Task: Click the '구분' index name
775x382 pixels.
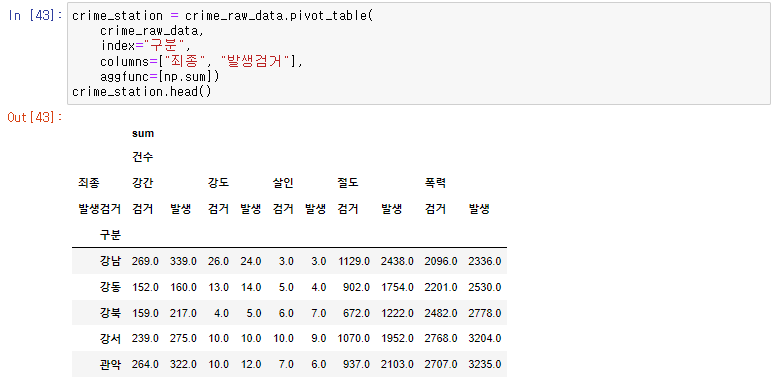Action: (110, 235)
